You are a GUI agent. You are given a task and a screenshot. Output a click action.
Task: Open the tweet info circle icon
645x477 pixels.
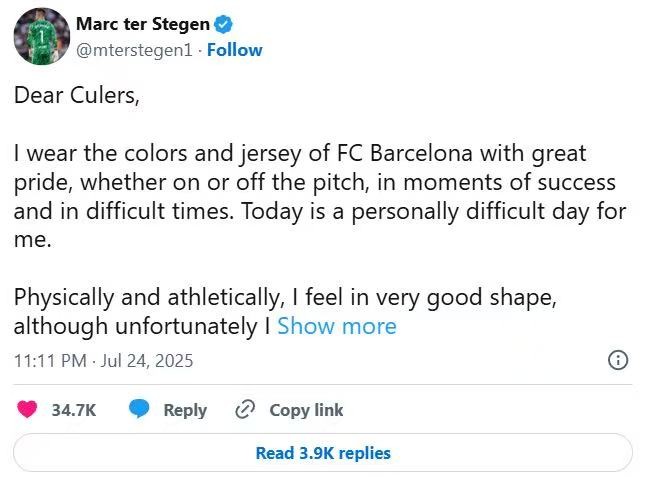[618, 360]
